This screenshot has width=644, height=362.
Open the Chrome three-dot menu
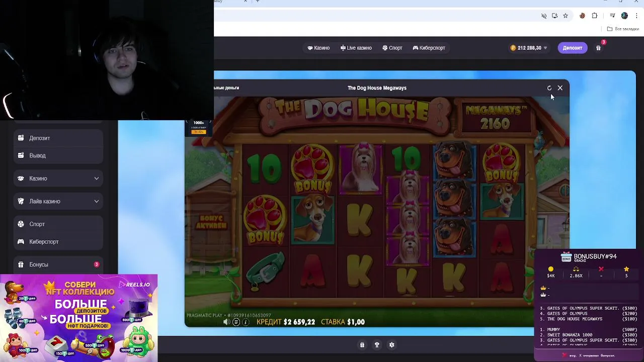click(636, 16)
